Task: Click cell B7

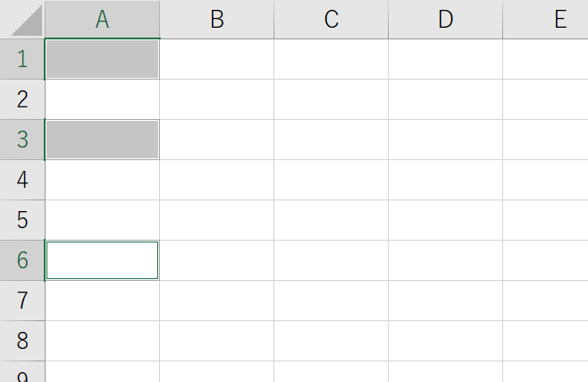Action: point(217,301)
